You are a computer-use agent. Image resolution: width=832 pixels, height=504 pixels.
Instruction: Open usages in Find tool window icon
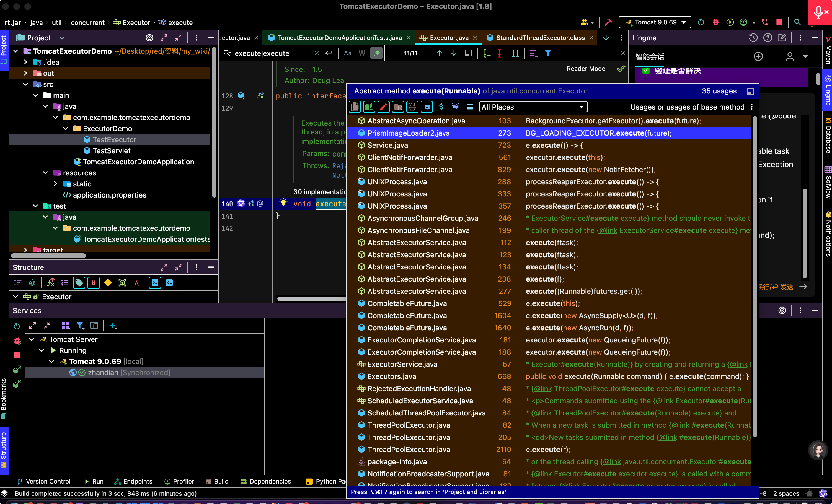coord(750,91)
